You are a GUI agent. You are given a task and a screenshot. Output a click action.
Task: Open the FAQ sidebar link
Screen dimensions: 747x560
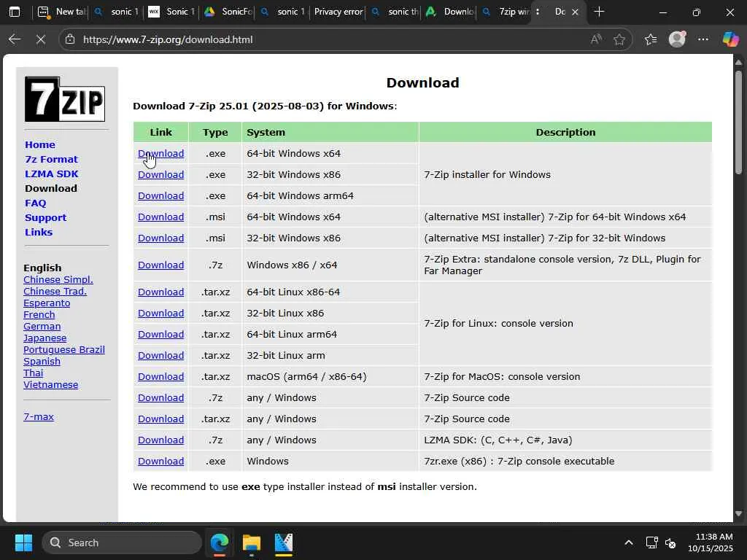click(x=36, y=203)
